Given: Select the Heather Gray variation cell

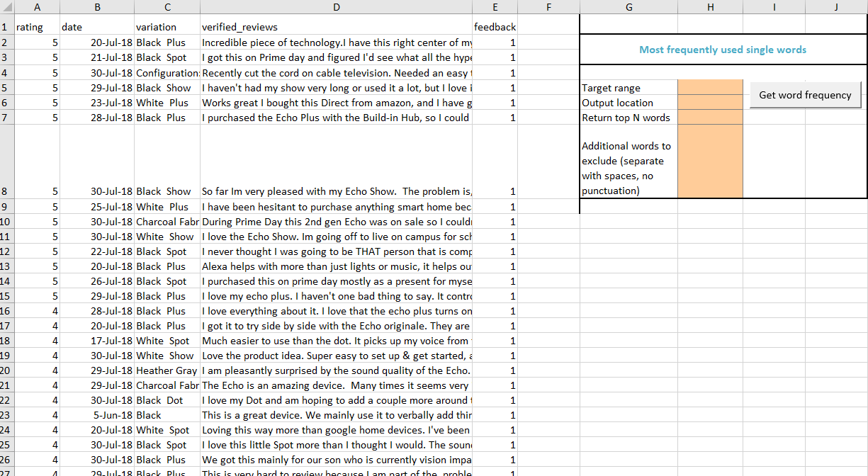Looking at the screenshot, I should coord(167,370).
